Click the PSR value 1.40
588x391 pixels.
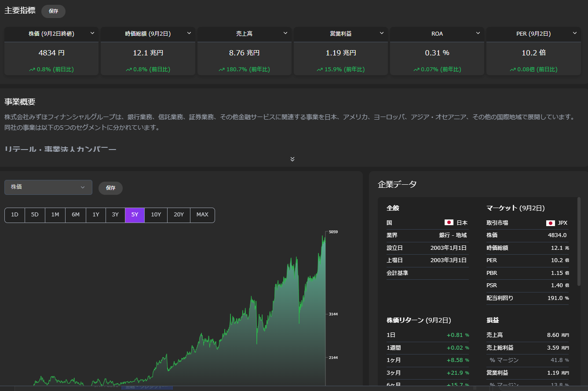tap(557, 285)
